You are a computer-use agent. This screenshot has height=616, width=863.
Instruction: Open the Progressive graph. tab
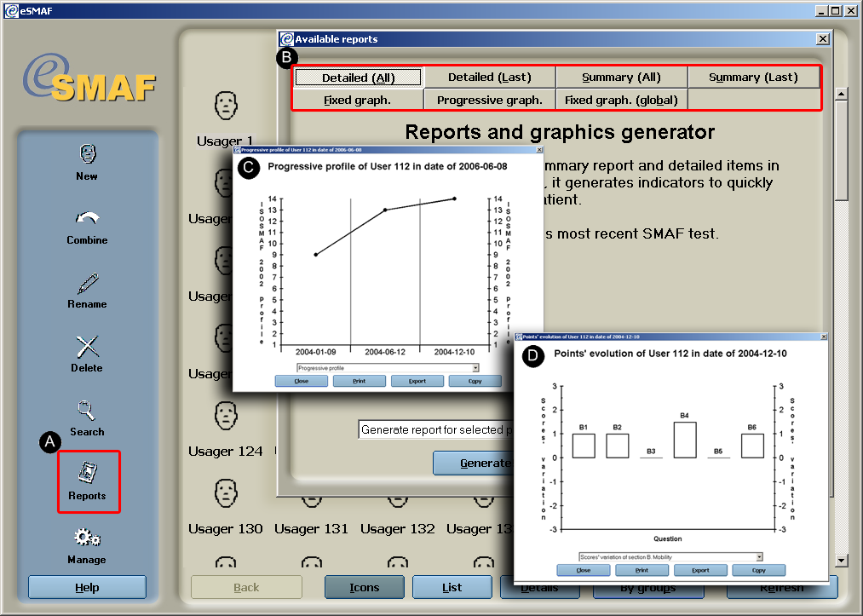pyautogui.click(x=490, y=101)
